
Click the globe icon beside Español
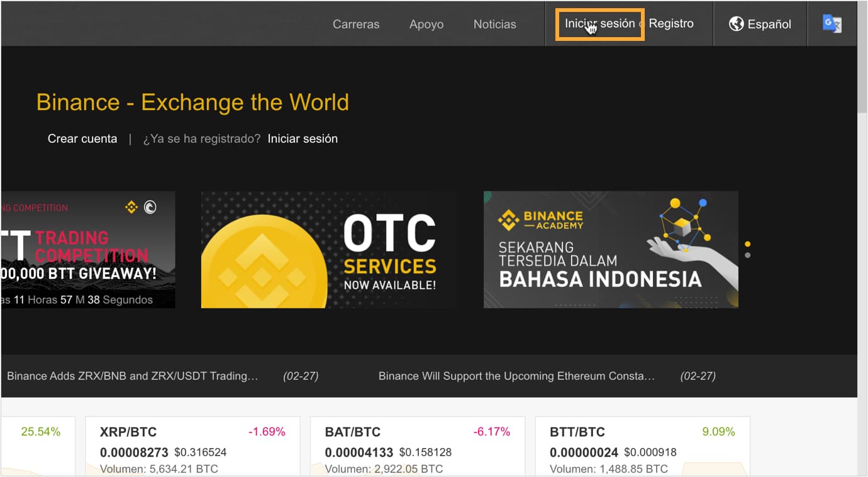pos(737,24)
